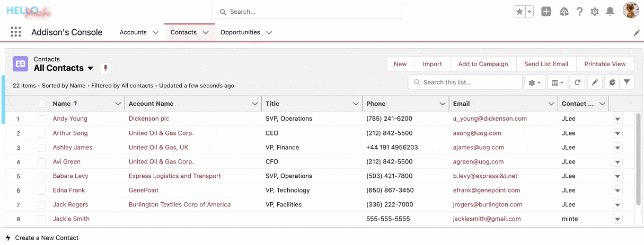Open list view controls gear menu
The image size is (644, 245).
pyautogui.click(x=534, y=83)
